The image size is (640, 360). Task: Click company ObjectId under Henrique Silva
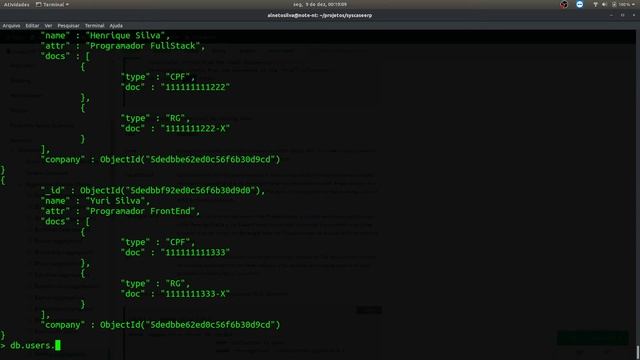[x=190, y=159]
